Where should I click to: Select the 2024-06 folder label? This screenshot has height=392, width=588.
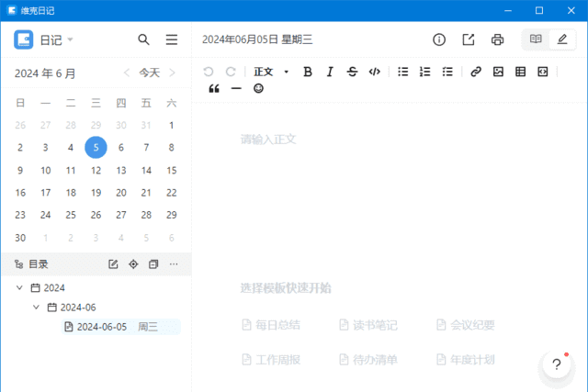click(x=78, y=308)
